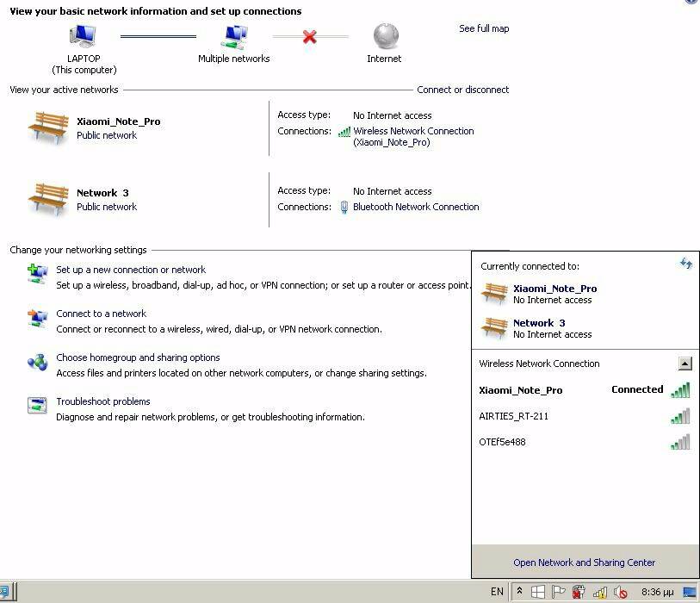Click the Multiple networks icon
Image resolution: width=700 pixels, height=603 pixels.
tap(233, 37)
